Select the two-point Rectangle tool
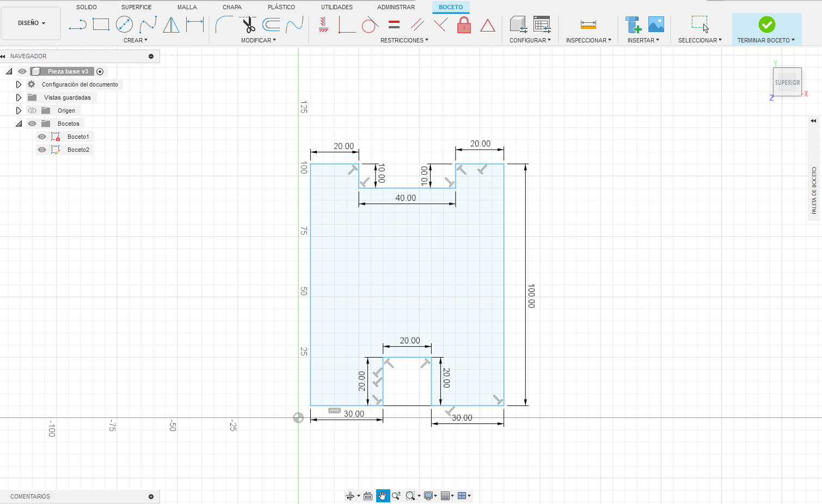This screenshot has width=822, height=504. pyautogui.click(x=101, y=24)
